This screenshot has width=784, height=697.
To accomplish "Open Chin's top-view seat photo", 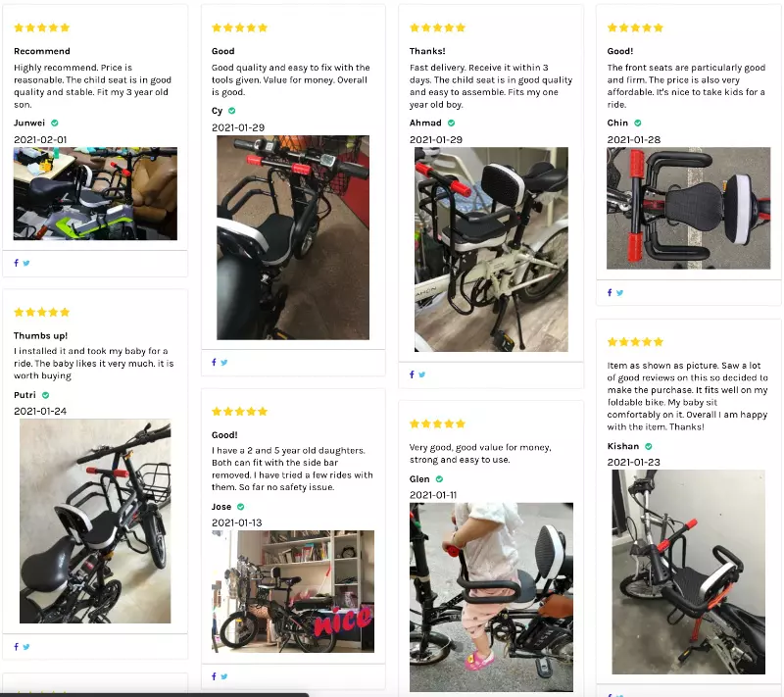I will pyautogui.click(x=689, y=208).
